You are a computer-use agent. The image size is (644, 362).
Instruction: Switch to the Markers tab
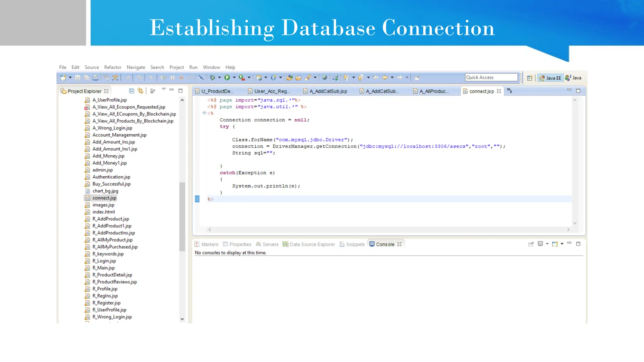click(206, 244)
